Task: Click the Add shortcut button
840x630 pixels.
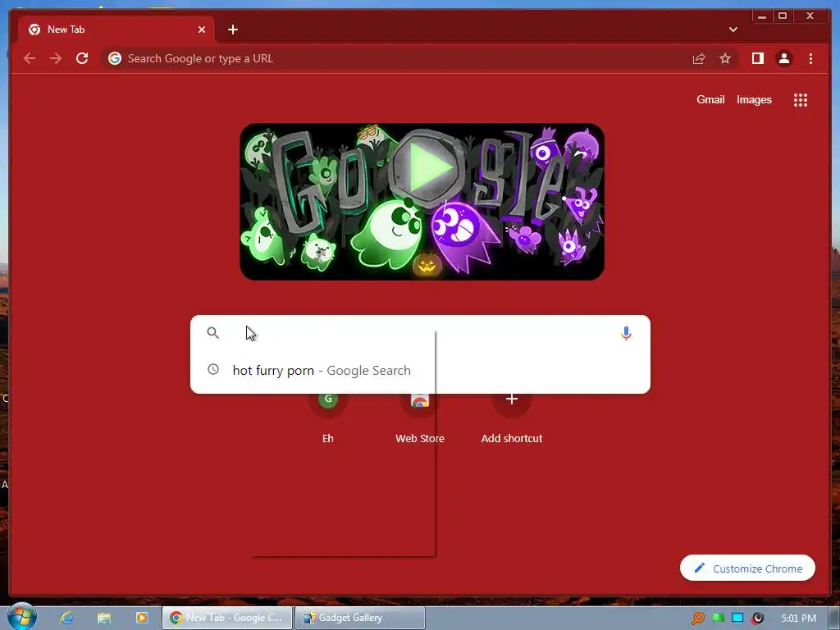Action: click(x=512, y=418)
